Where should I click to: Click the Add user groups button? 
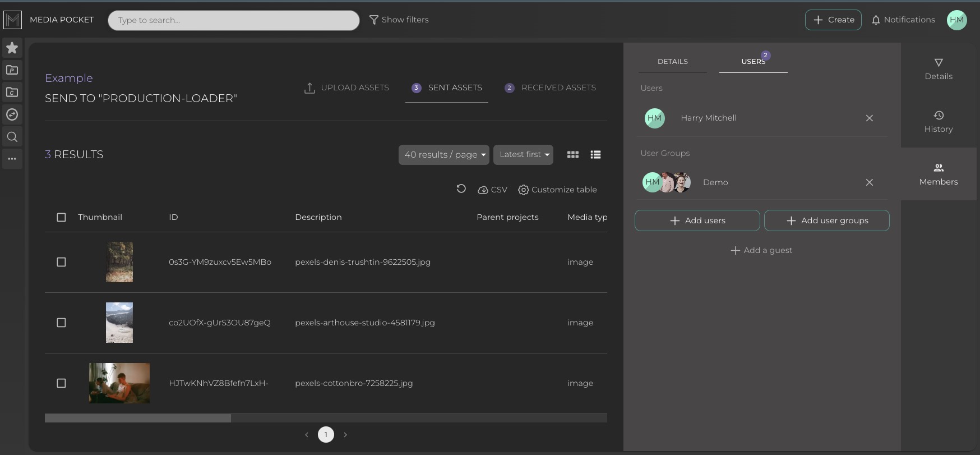coord(826,220)
